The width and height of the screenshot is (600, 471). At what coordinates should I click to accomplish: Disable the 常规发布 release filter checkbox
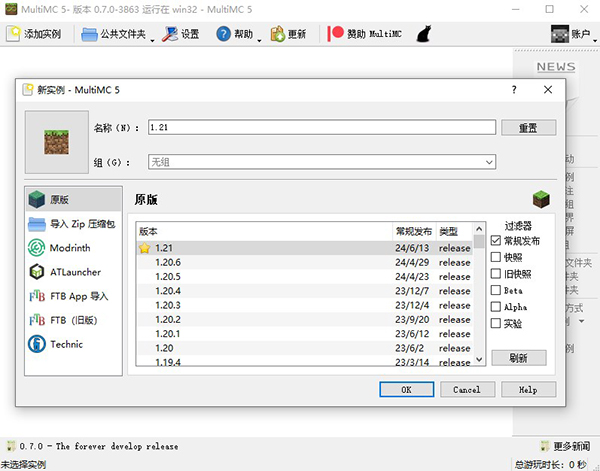[x=496, y=241]
